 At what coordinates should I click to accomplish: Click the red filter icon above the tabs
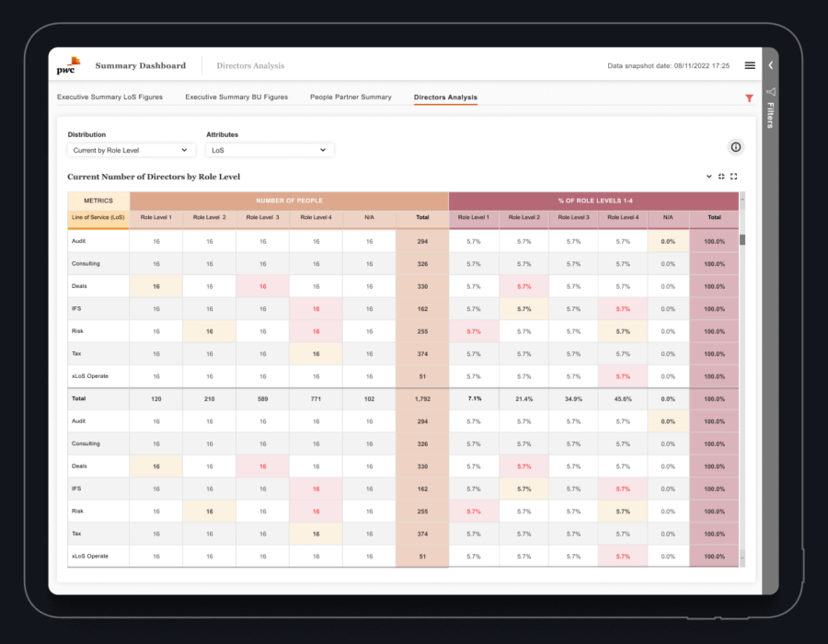[749, 97]
